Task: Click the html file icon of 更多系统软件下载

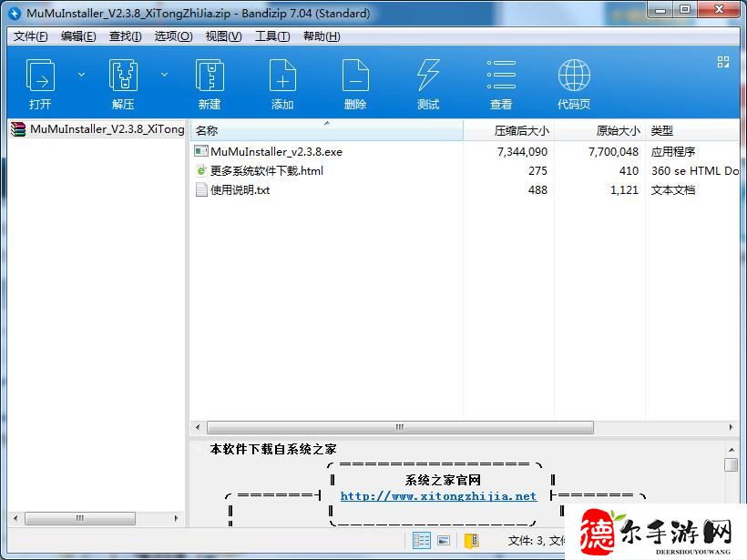Action: pyautogui.click(x=201, y=170)
